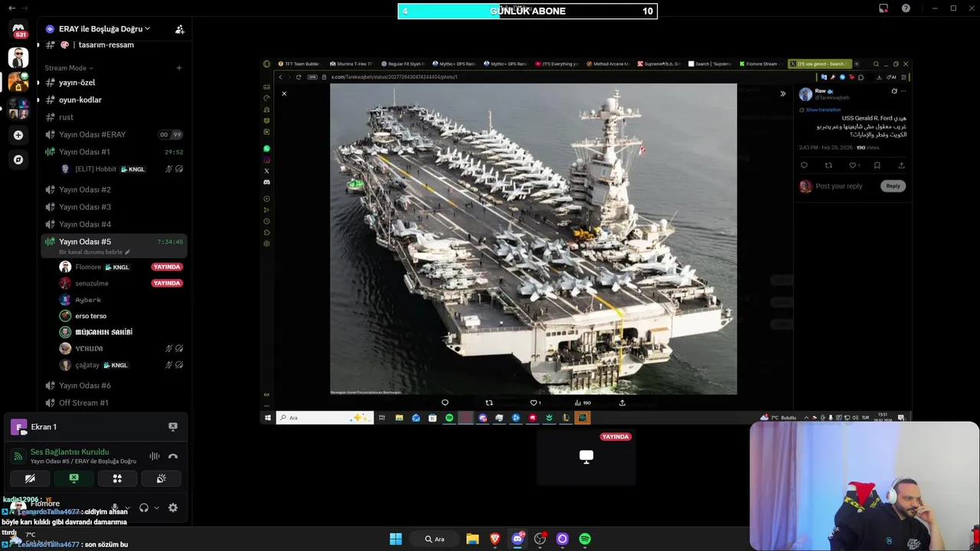Click retweet icon under the ship photo
The width and height of the screenshot is (980, 551).
tap(489, 403)
